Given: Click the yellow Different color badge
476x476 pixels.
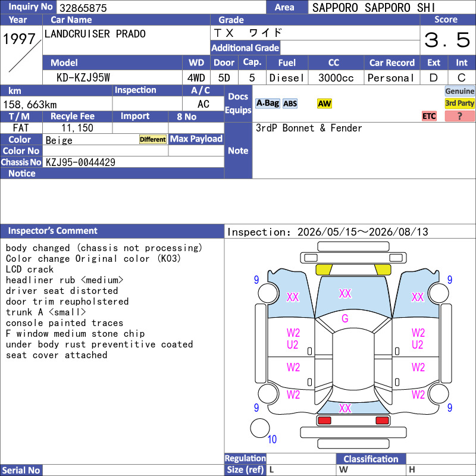Looking at the screenshot, I should (x=153, y=139).
